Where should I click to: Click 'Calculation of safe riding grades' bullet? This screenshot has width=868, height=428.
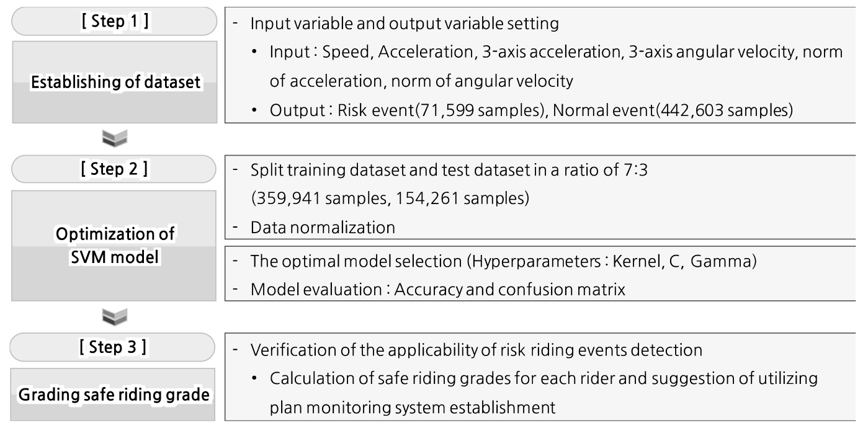point(544,379)
